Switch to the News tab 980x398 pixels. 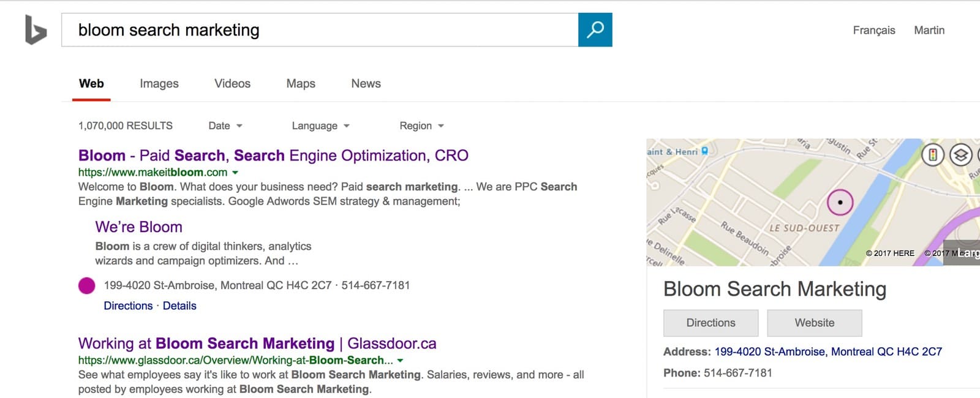pos(366,83)
